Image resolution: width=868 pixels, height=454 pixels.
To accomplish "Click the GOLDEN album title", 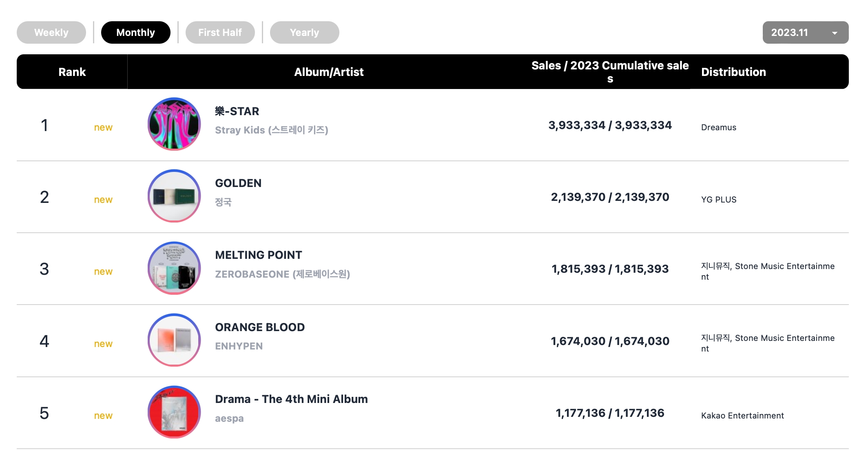I will point(238,183).
